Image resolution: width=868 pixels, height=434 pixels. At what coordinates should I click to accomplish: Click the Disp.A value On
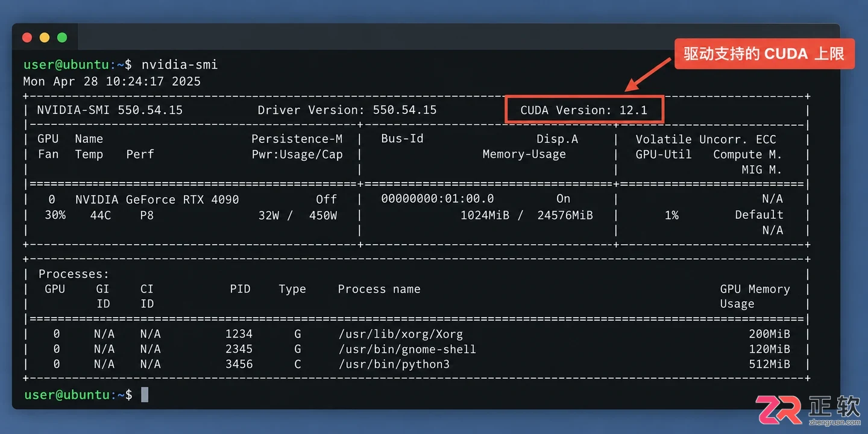(x=563, y=199)
